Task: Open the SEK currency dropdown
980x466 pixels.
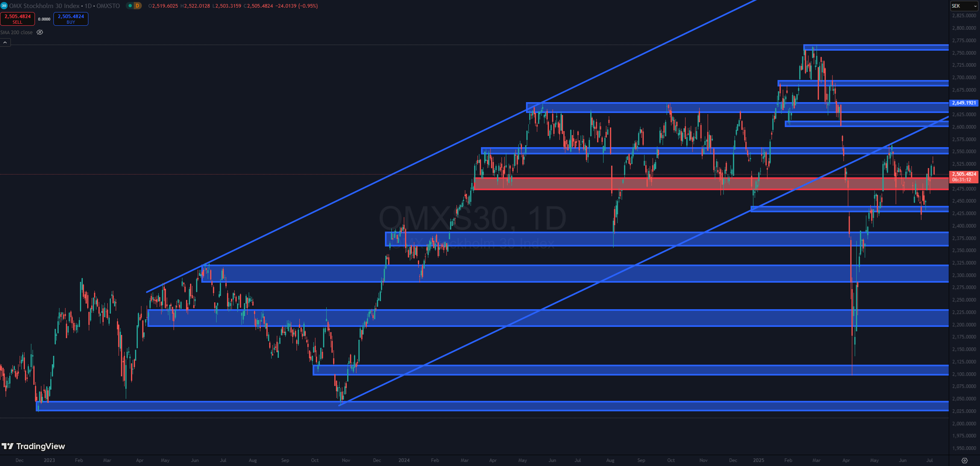Action: tap(964, 6)
